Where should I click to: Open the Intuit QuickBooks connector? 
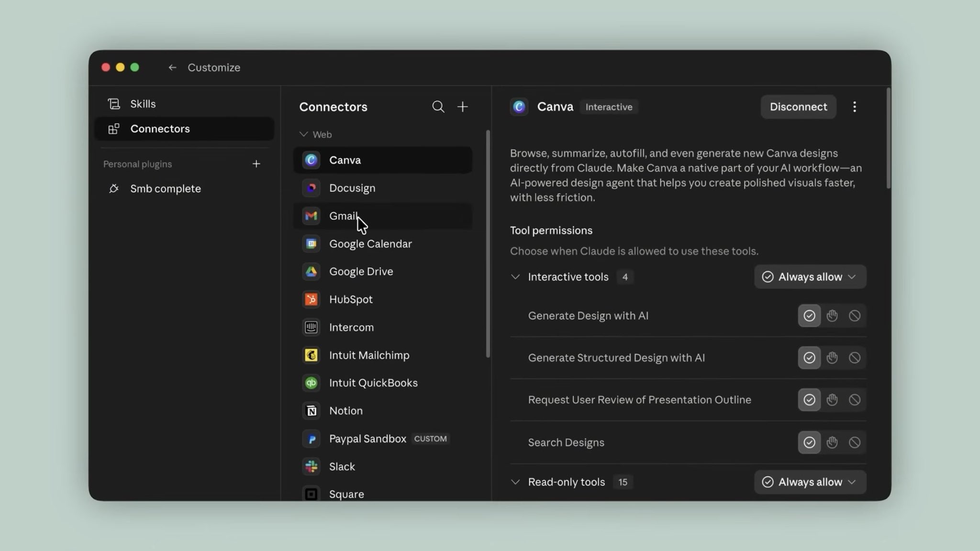(383, 383)
